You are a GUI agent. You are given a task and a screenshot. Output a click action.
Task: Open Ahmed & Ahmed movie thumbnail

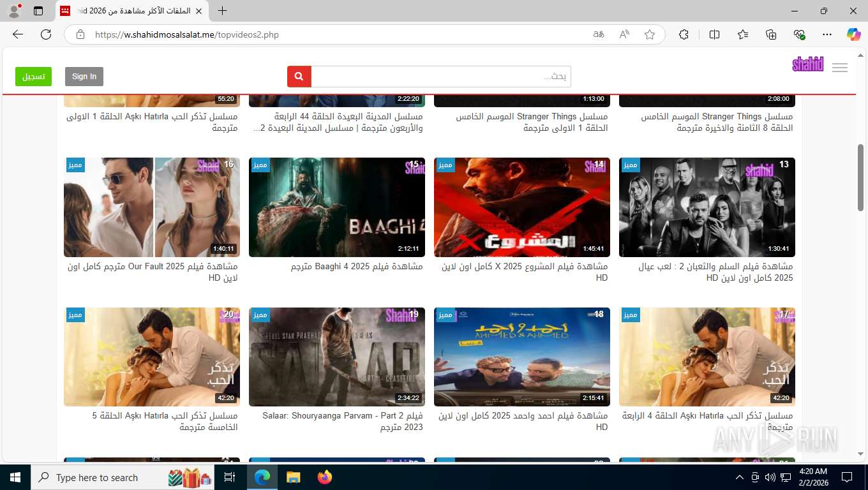(x=522, y=357)
